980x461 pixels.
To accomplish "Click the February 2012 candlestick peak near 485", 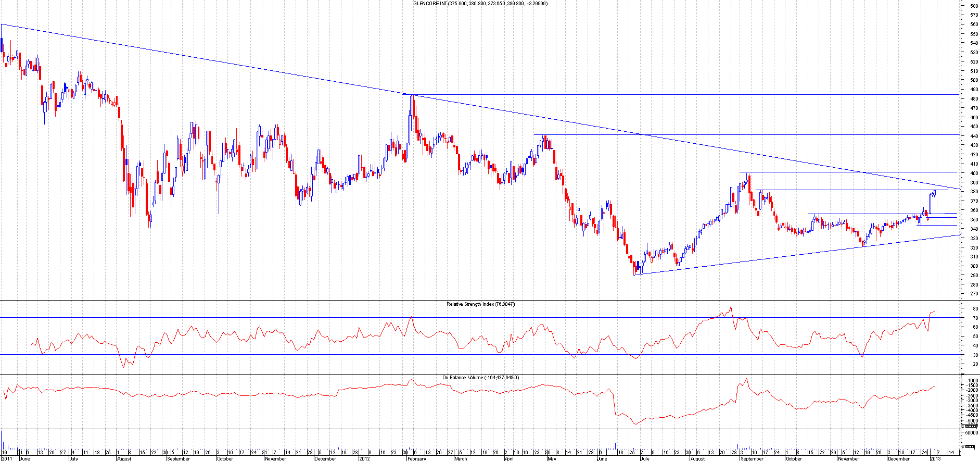I will [x=412, y=97].
